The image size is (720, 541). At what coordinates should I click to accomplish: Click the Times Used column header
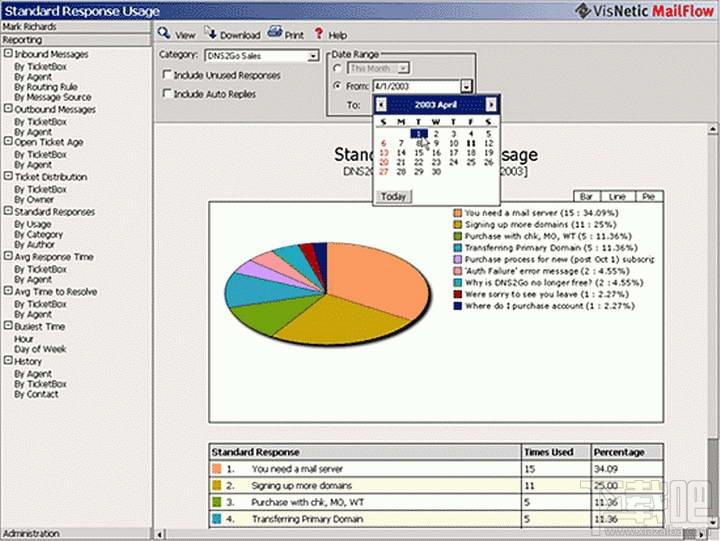pos(556,452)
